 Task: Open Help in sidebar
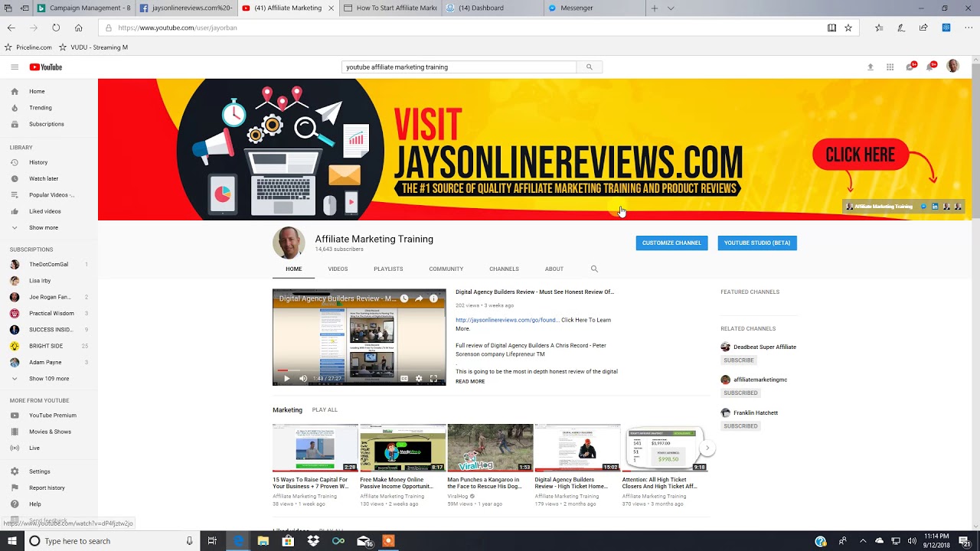tap(49, 504)
